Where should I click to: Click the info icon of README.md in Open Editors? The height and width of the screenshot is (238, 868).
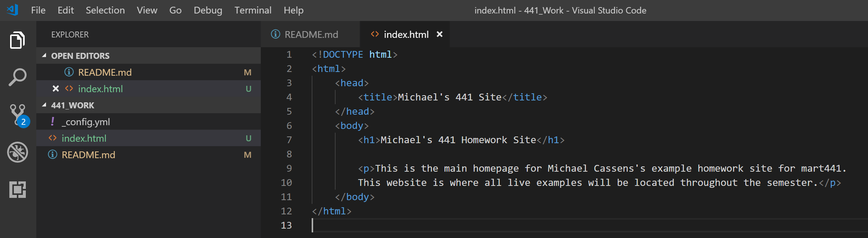(69, 72)
